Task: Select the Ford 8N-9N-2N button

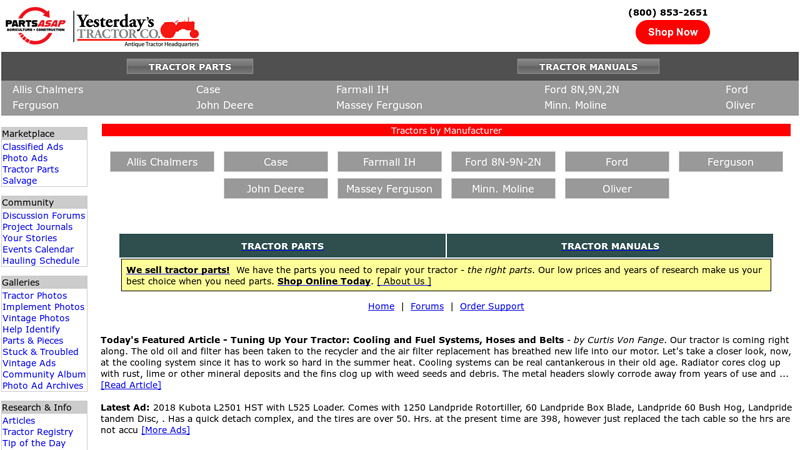Action: pyautogui.click(x=503, y=162)
